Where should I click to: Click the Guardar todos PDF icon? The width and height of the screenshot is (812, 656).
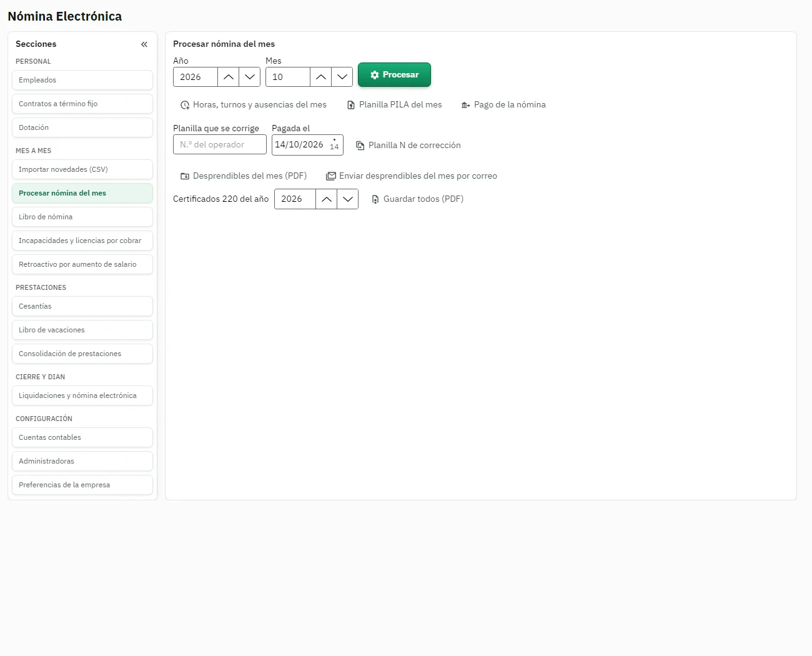coord(375,199)
